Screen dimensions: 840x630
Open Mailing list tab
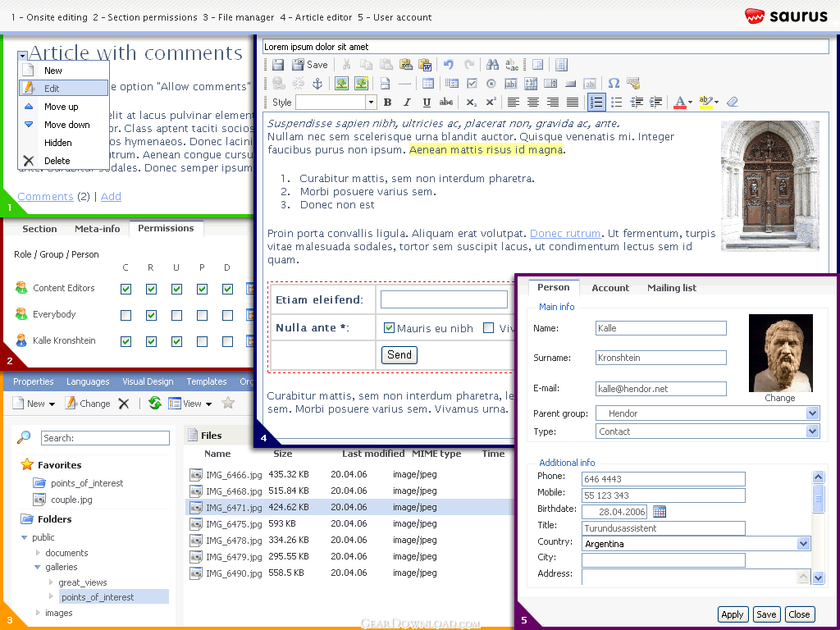tap(671, 288)
